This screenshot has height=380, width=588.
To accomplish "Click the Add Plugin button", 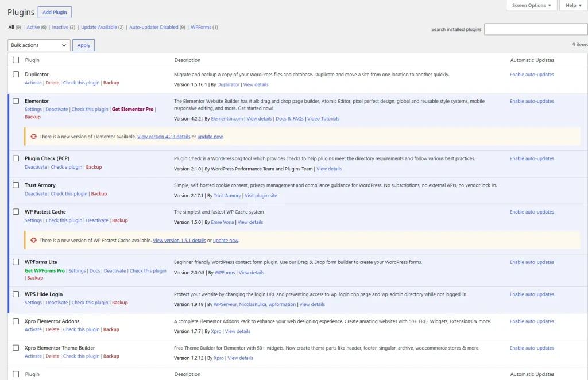I will tap(55, 13).
